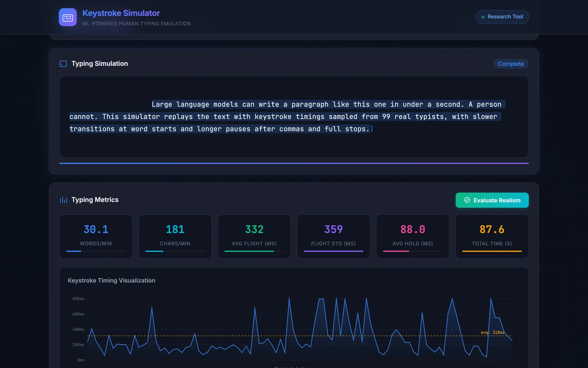Click the typing simulation progress bar
The image size is (588, 368).
tap(294, 163)
